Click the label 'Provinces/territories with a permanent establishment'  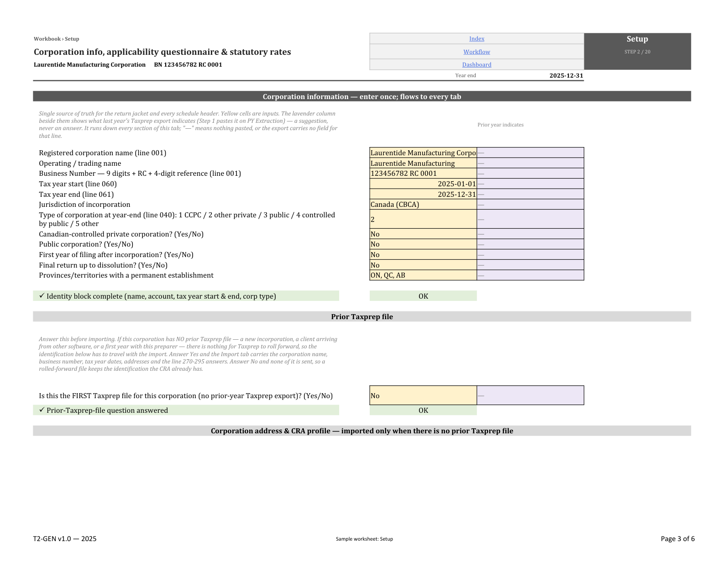coord(126,275)
